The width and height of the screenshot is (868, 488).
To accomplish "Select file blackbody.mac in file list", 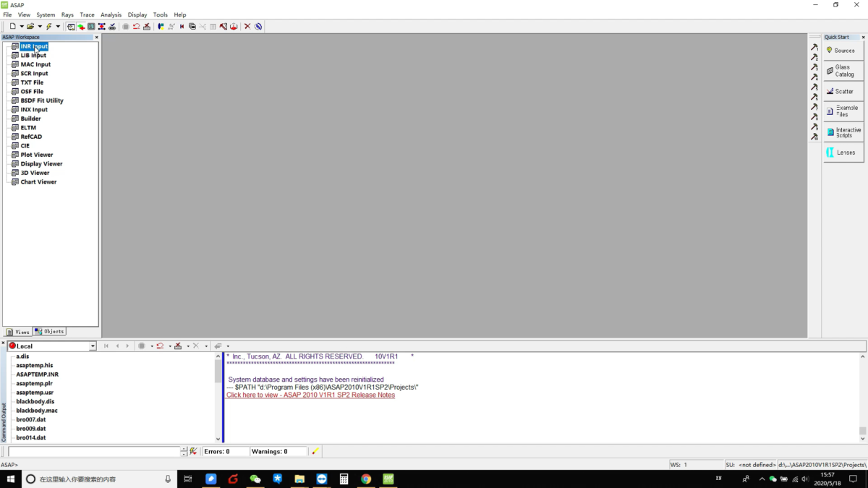I will click(x=37, y=411).
